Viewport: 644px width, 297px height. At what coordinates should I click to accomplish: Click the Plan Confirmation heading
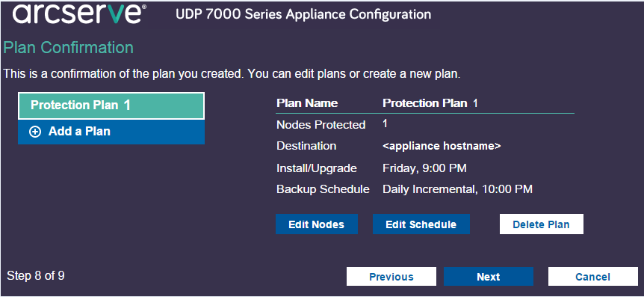click(x=68, y=48)
